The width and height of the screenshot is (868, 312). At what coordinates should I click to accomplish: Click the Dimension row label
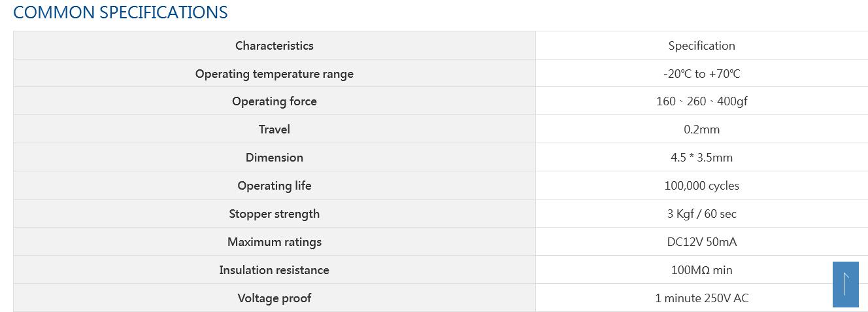(275, 158)
